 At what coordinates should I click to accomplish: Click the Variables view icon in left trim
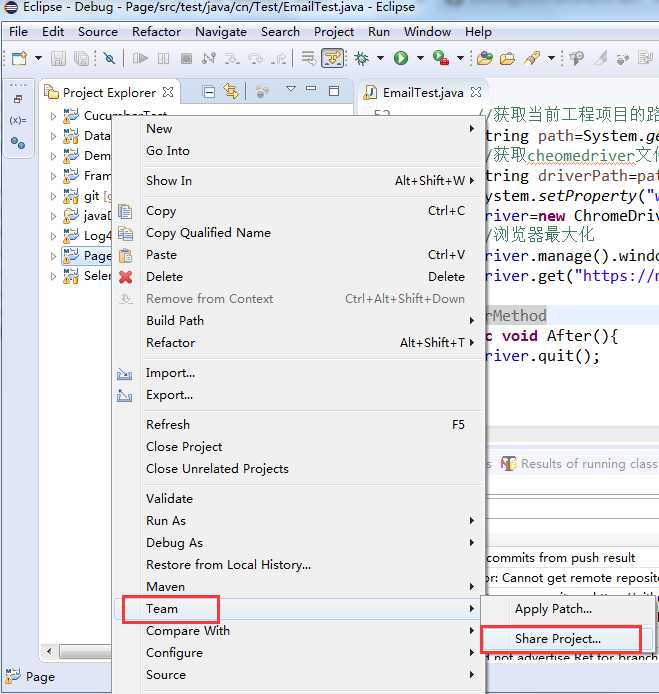18,120
